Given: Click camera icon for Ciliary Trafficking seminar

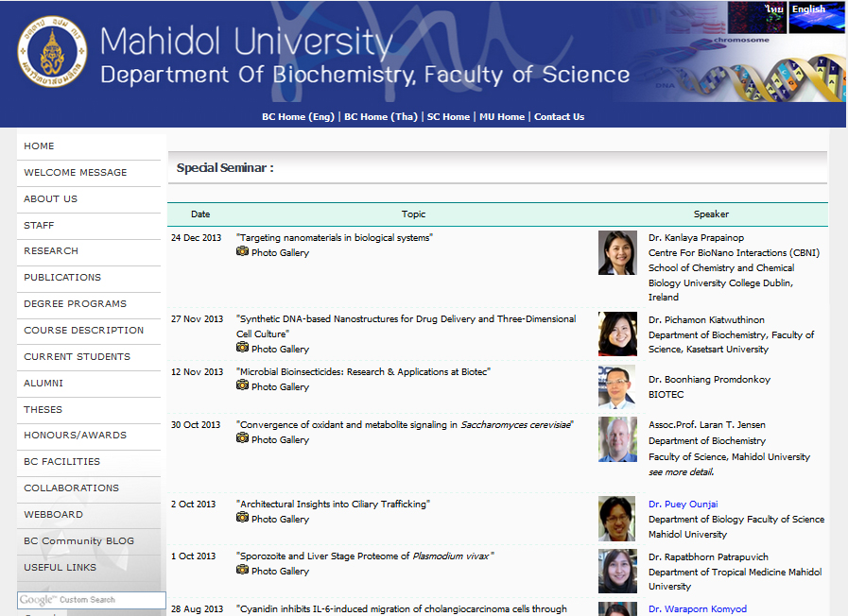Looking at the screenshot, I should (x=242, y=518).
